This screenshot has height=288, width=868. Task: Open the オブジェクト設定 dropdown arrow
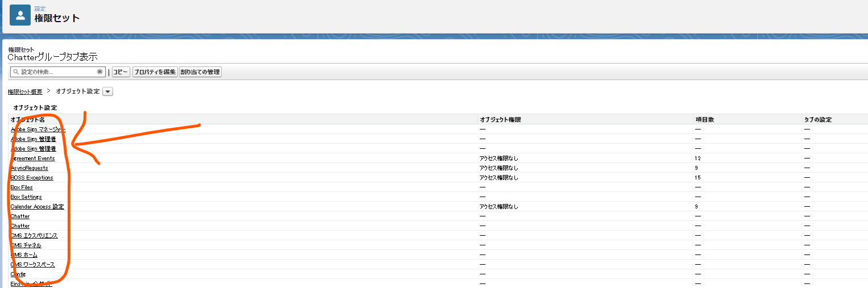pos(108,91)
